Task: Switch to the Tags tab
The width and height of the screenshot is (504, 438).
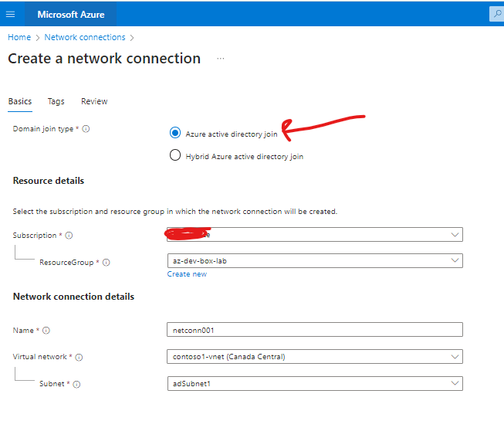Action: (x=56, y=101)
